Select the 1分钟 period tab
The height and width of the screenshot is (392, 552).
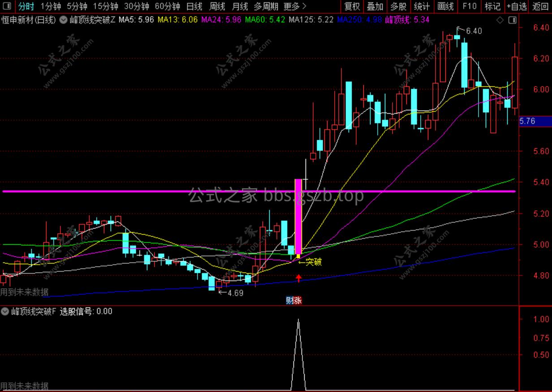click(x=51, y=6)
